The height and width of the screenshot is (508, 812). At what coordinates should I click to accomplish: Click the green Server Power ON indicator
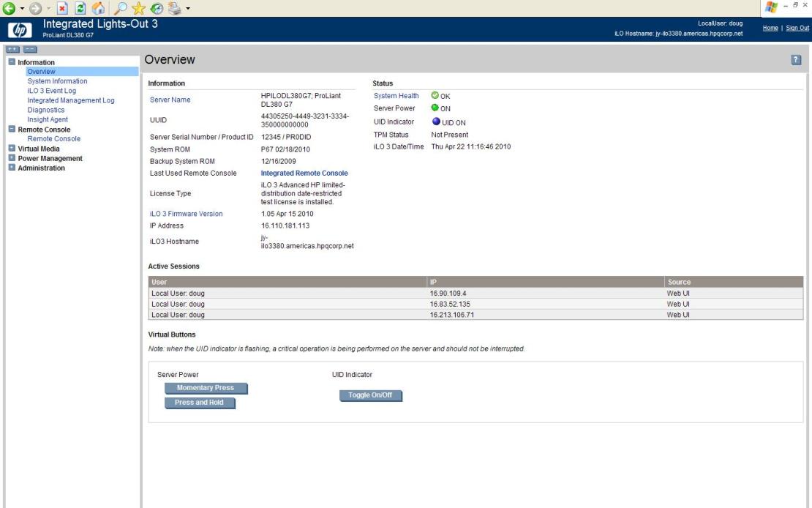(x=435, y=108)
